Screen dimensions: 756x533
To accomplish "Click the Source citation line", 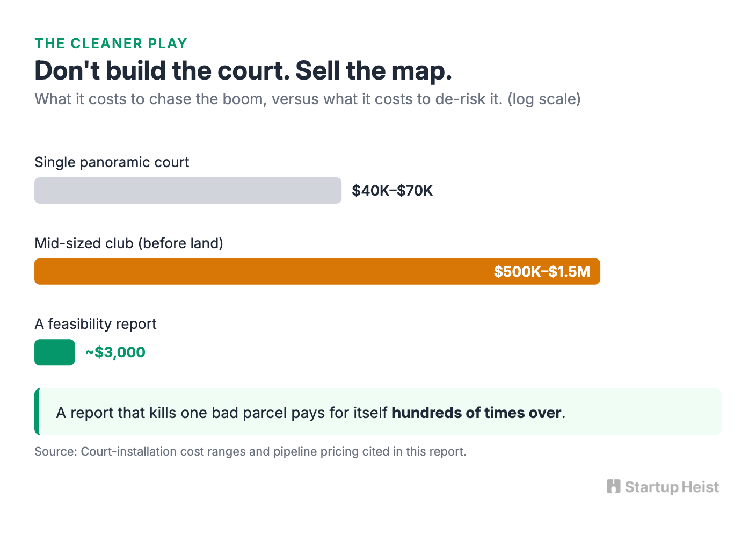I will pyautogui.click(x=251, y=451).
